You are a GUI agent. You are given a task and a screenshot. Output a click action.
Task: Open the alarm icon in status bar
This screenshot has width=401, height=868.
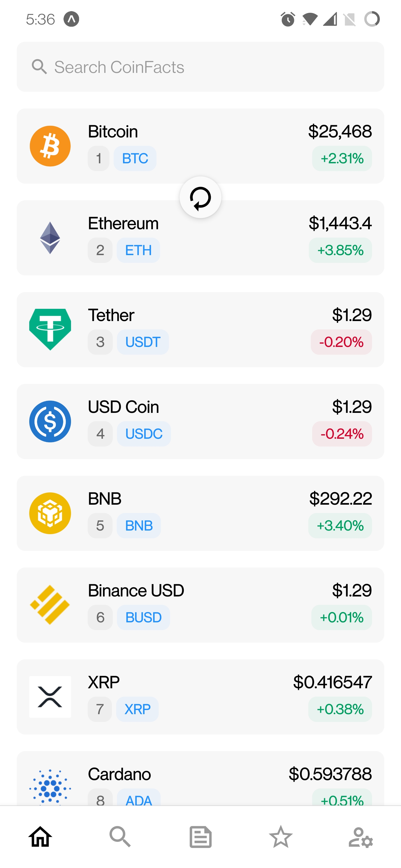288,19
